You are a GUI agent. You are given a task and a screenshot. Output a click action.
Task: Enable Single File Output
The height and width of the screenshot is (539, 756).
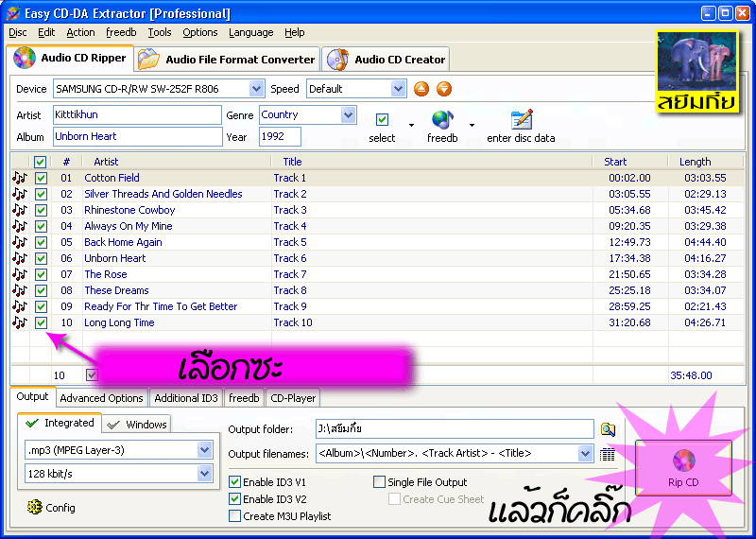click(x=380, y=481)
